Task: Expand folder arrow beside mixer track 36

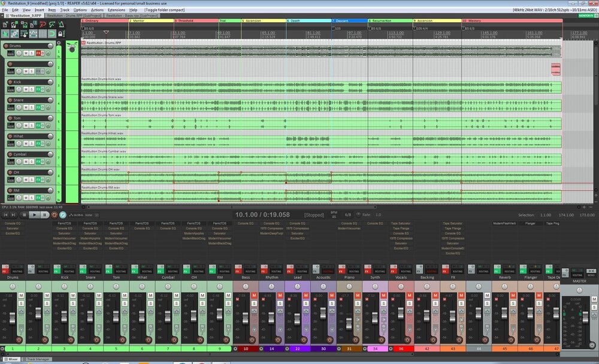Action: (x=392, y=348)
